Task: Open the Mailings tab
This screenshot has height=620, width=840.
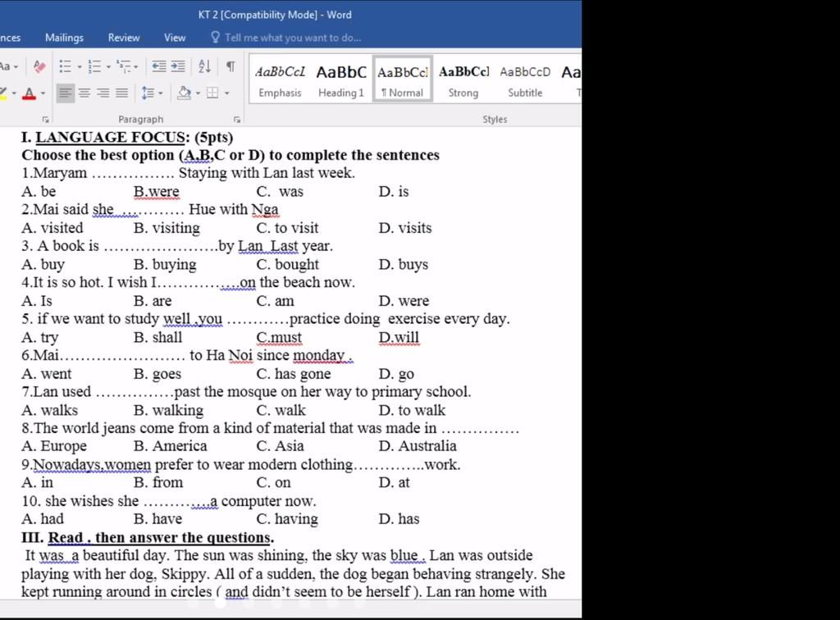Action: tap(64, 38)
